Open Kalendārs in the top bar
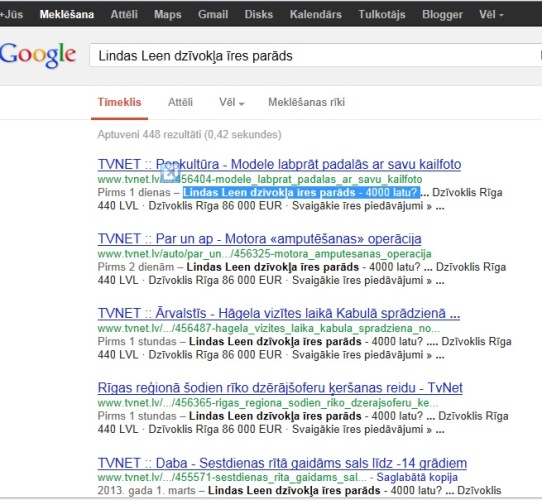Image resolution: width=542 pixels, height=500 pixels. (316, 15)
